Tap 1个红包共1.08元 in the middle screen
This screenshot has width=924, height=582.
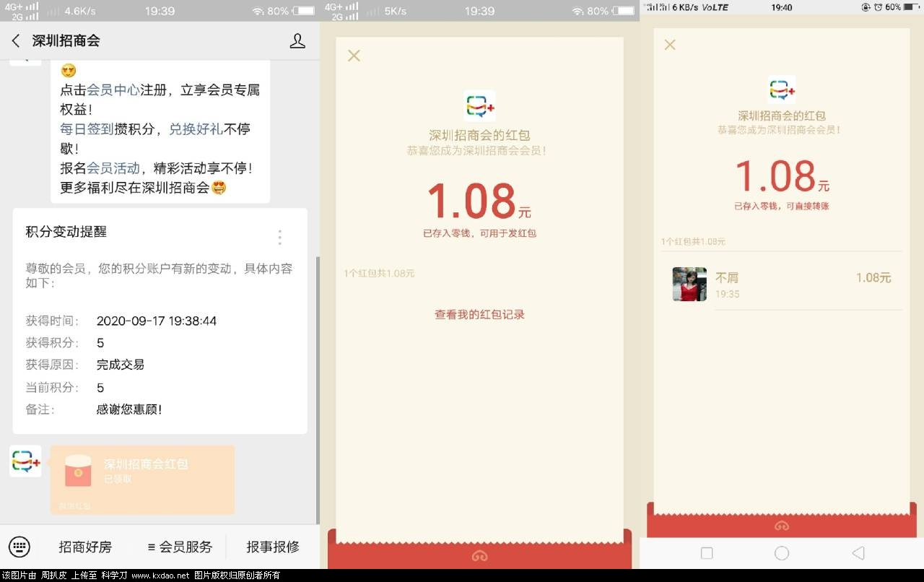coord(379,274)
